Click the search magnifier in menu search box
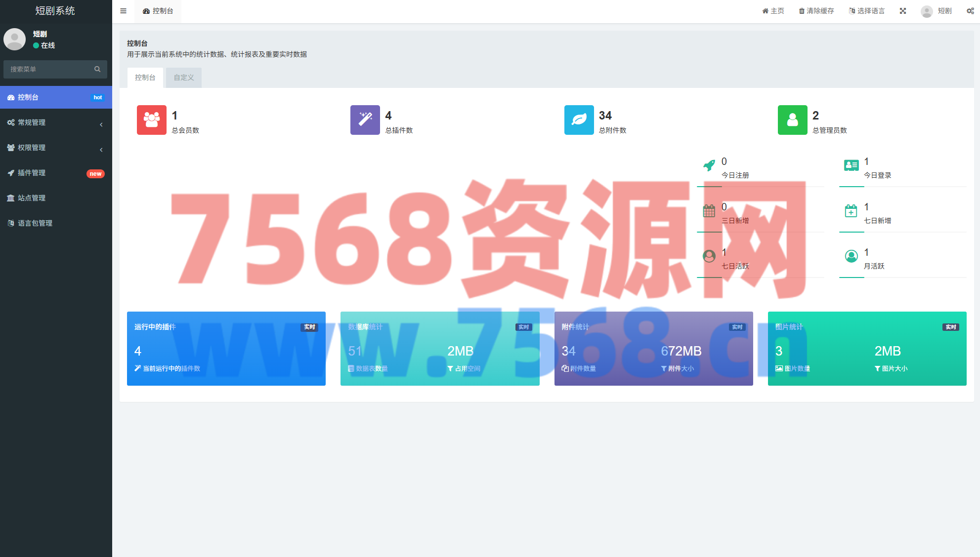The image size is (980, 557). (x=97, y=69)
